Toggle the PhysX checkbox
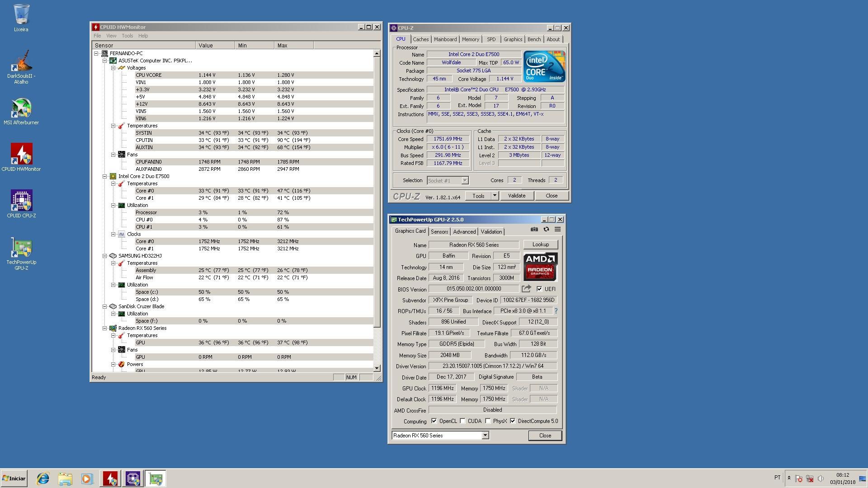This screenshot has height=488, width=868. pos(488,421)
